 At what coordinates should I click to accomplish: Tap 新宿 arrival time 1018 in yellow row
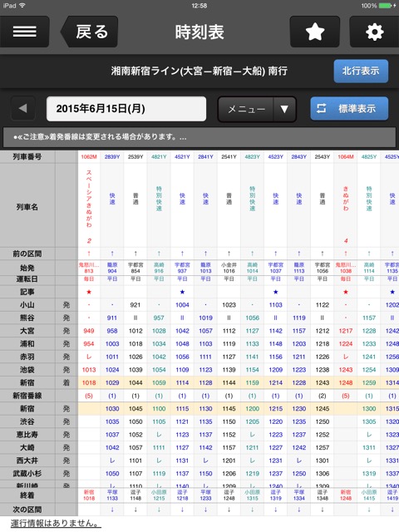[x=89, y=382]
